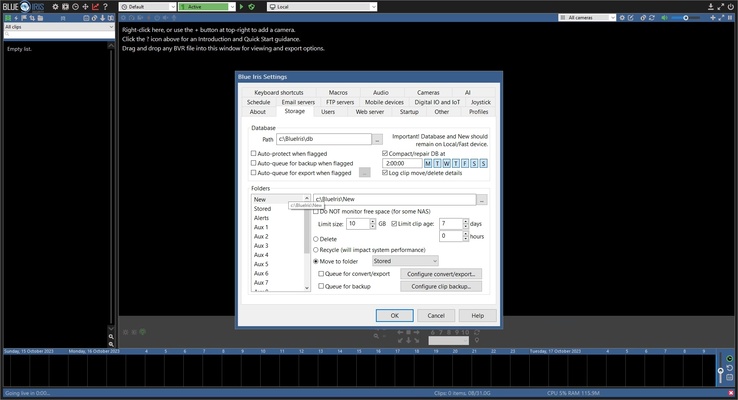738x400 pixels.
Task: Click the edit layout pencil icon
Action: point(631,17)
